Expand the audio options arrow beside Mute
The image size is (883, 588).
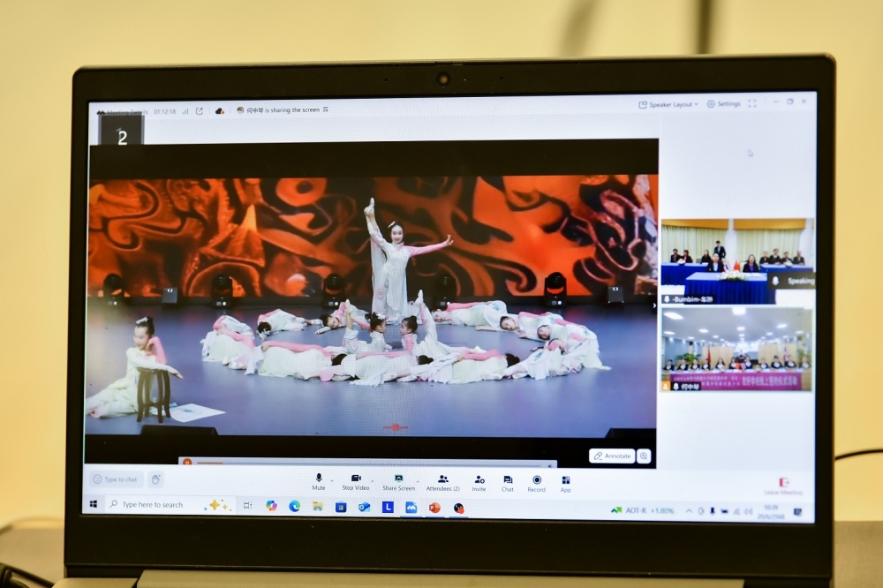(332, 481)
